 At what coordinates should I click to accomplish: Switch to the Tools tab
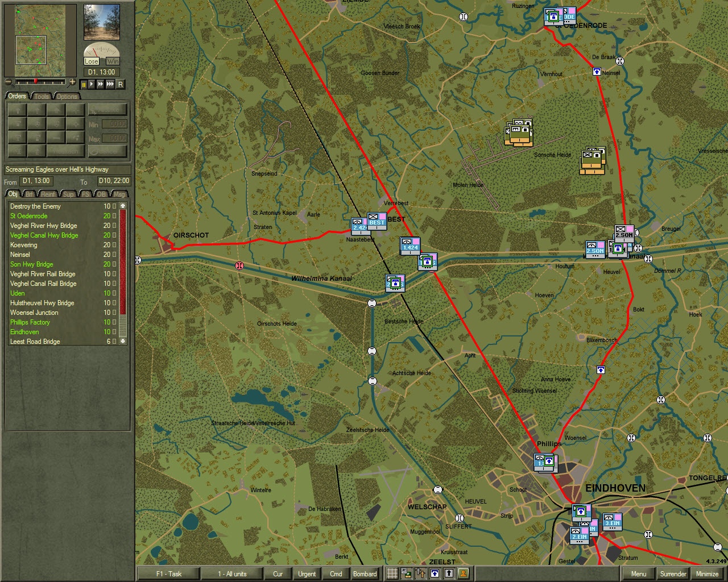click(x=40, y=96)
